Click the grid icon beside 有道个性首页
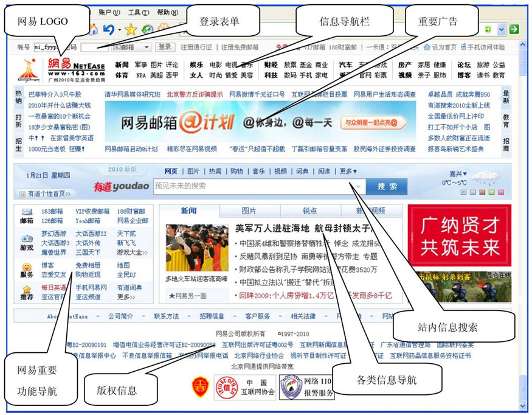This screenshot has width=532, height=415. (x=22, y=194)
